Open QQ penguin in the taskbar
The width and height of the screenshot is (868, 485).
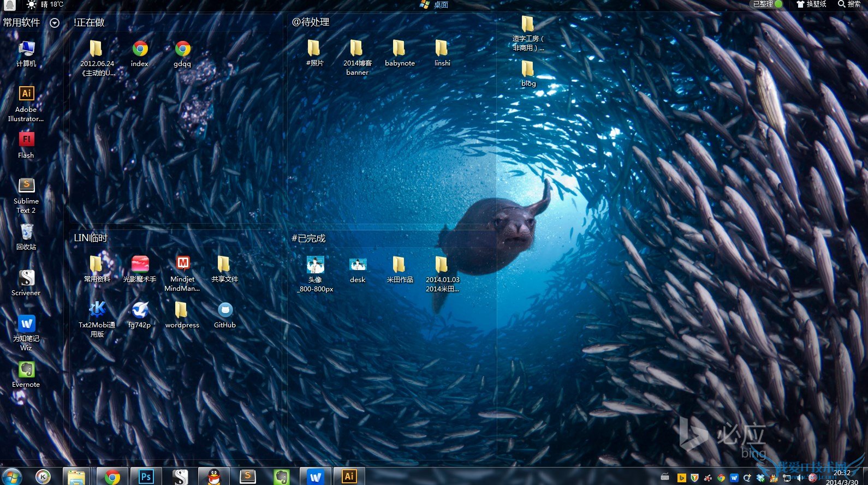tap(214, 476)
